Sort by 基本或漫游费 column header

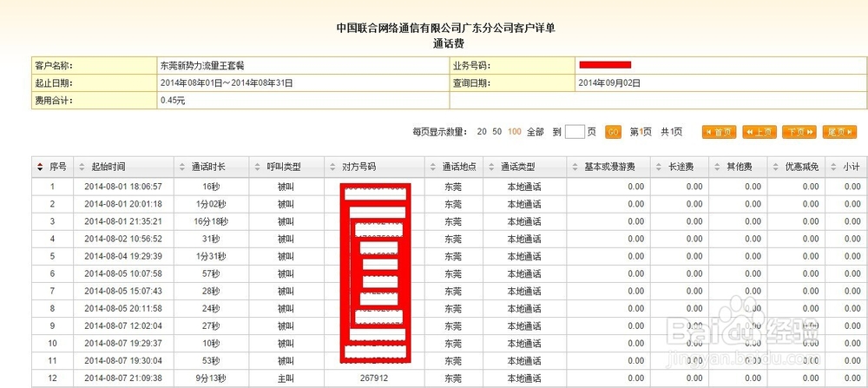coord(608,167)
